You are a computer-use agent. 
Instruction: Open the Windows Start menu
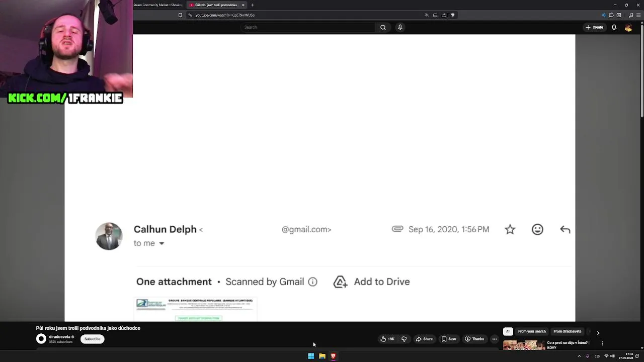pos(311,356)
